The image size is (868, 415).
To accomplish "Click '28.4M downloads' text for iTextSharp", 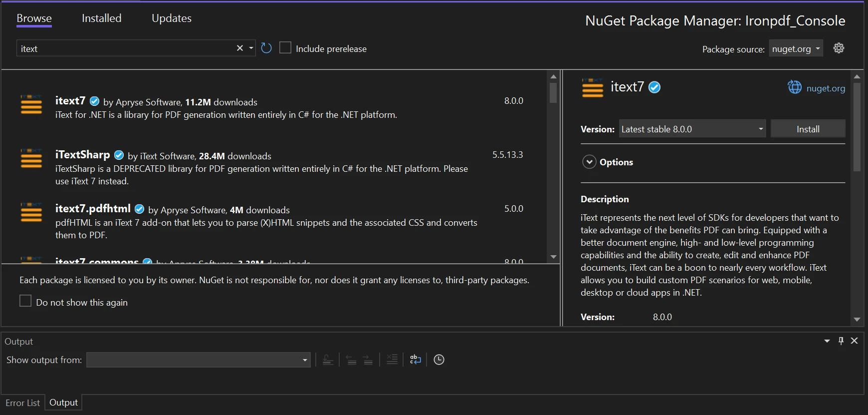I will [235, 156].
